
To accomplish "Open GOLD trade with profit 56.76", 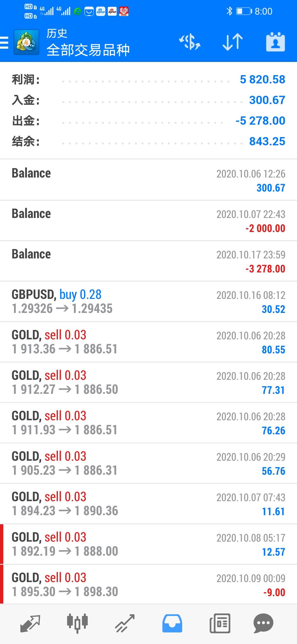I will pyautogui.click(x=148, y=463).
